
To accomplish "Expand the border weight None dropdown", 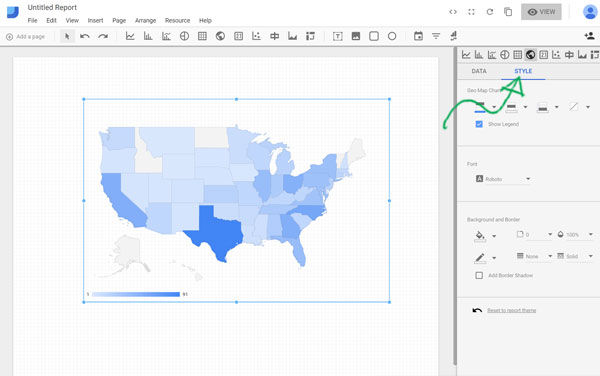I will click(x=535, y=256).
